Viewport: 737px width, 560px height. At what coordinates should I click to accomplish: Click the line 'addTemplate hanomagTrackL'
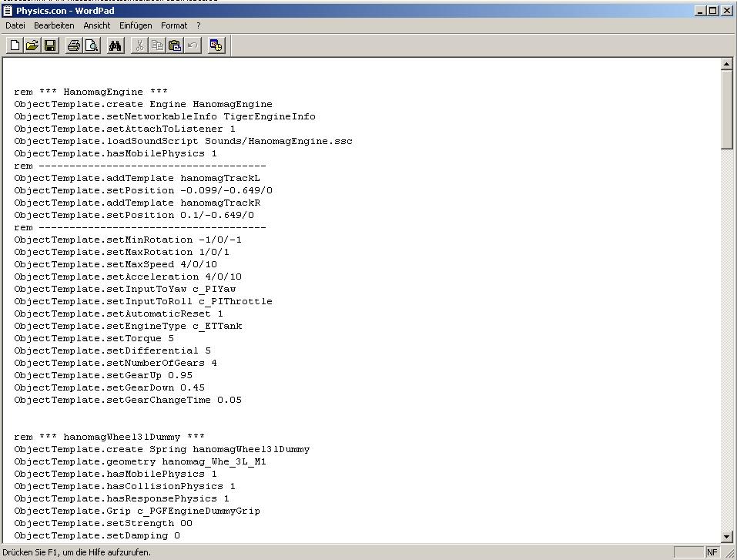tap(137, 178)
